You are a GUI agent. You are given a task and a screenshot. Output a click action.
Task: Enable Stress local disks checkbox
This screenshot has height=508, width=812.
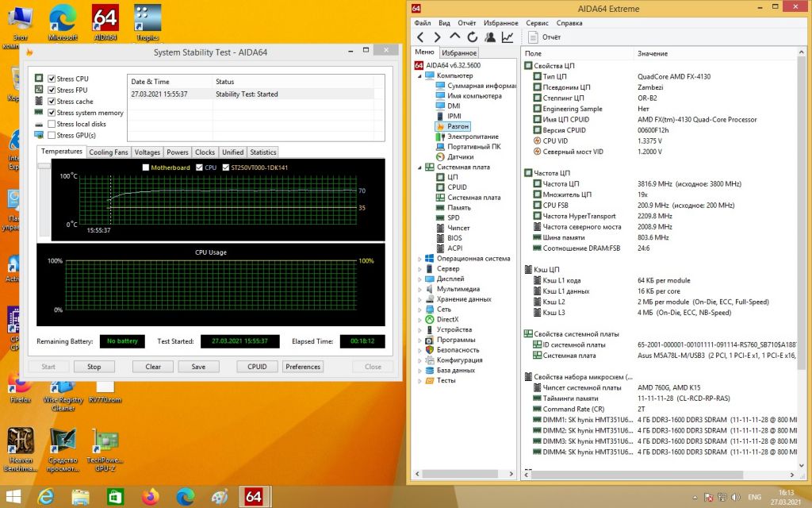[x=52, y=124]
